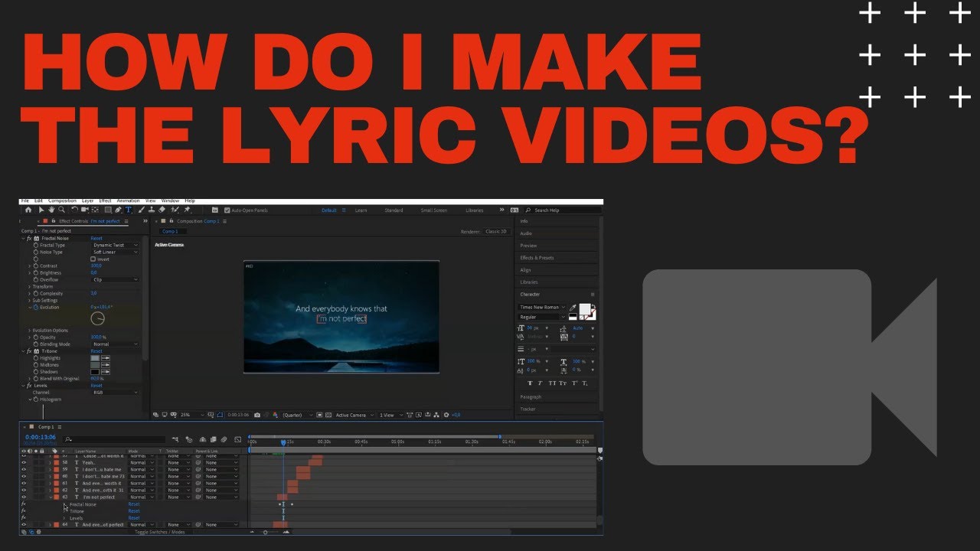Open the Effect menu
This screenshot has width=980, height=551.
(x=105, y=201)
